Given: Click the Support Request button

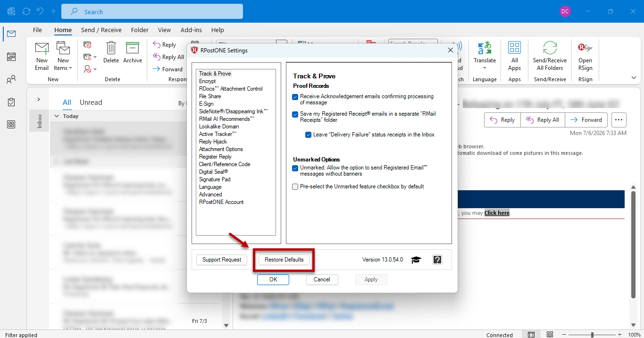Looking at the screenshot, I should pyautogui.click(x=222, y=260).
